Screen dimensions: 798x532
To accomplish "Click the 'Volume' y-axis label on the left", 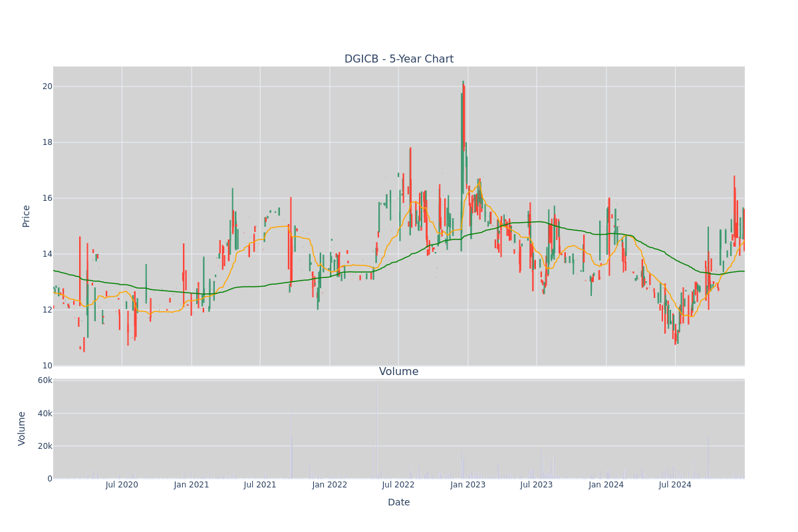I will pos(22,428).
